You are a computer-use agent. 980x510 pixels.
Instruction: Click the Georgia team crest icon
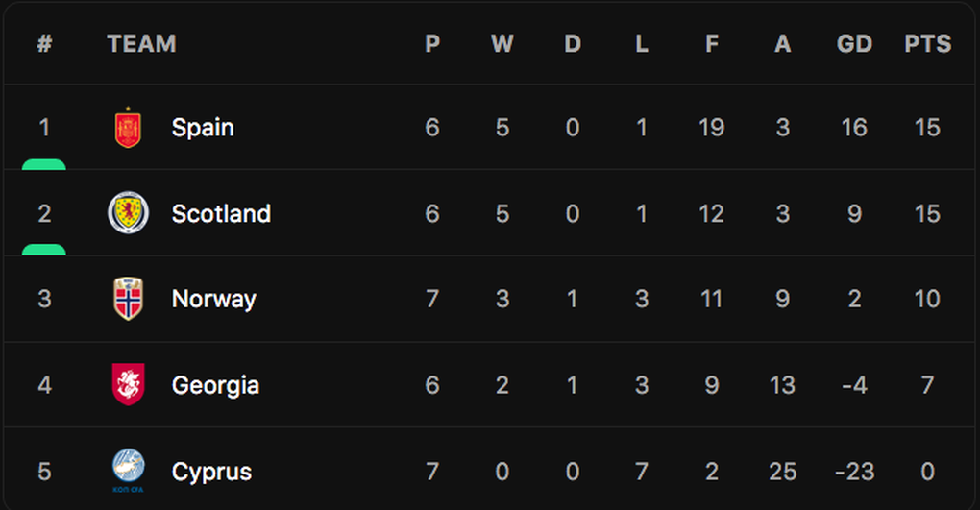(x=128, y=385)
